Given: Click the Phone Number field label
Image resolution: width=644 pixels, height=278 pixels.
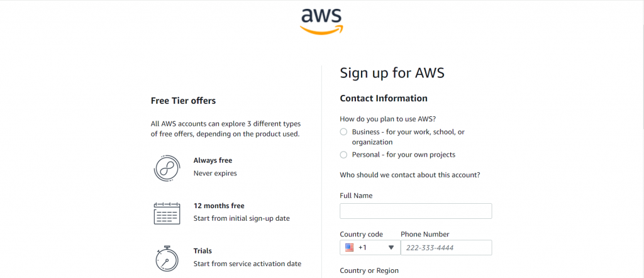Looking at the screenshot, I should tap(425, 234).
